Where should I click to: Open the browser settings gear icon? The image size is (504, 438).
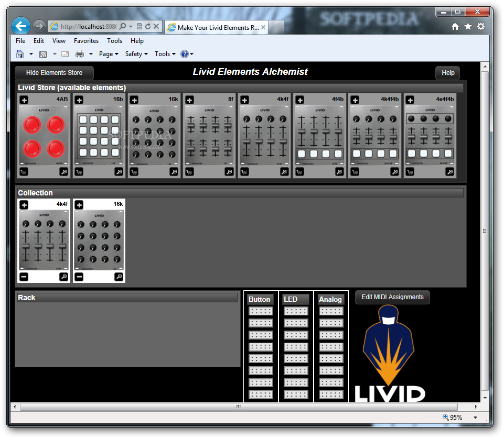(481, 26)
